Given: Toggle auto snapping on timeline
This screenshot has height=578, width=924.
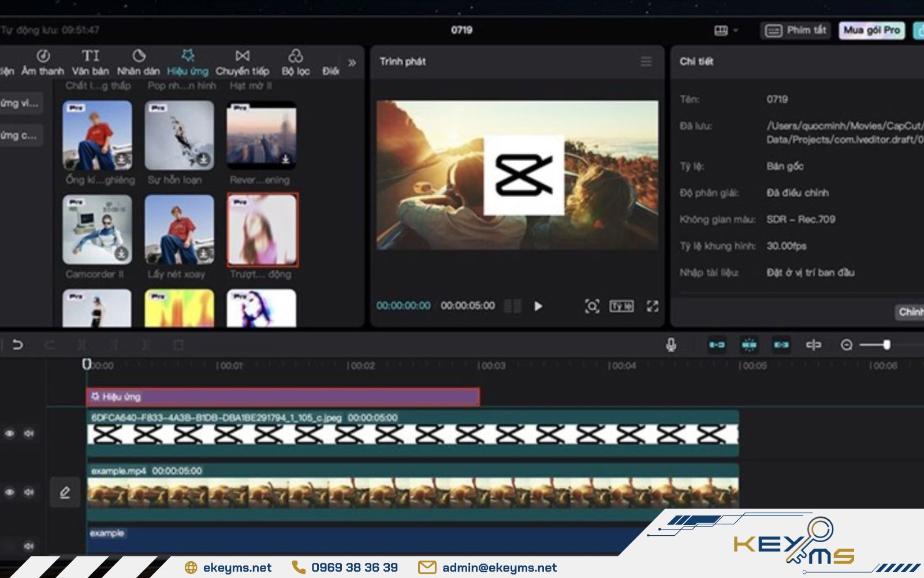Looking at the screenshot, I should click(749, 345).
